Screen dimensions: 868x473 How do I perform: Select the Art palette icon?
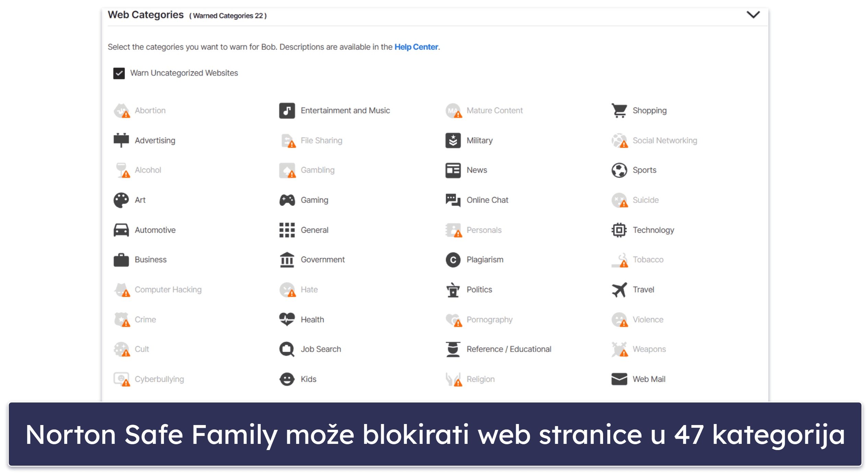point(121,200)
